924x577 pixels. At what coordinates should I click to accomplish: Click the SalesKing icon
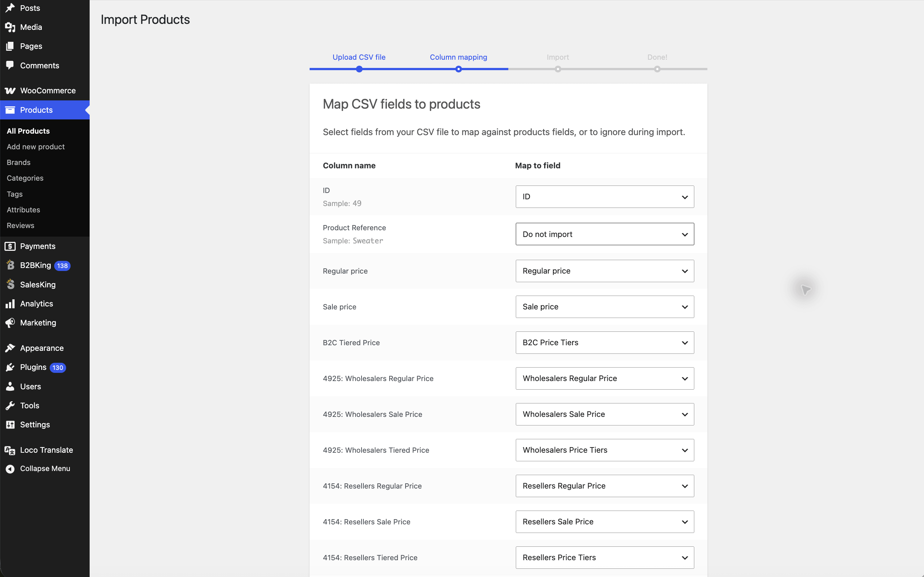(10, 284)
